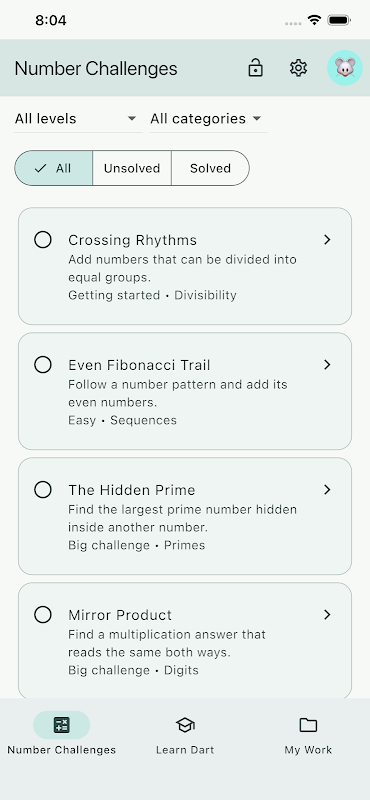Switch filter to Unsolved
This screenshot has width=370, height=800.
click(x=132, y=168)
